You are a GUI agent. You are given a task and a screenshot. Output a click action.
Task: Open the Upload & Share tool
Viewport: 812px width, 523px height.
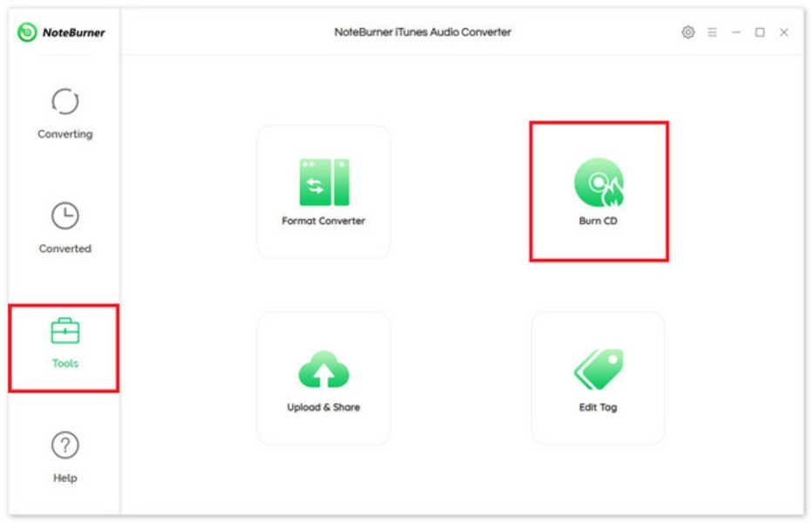[x=323, y=377]
